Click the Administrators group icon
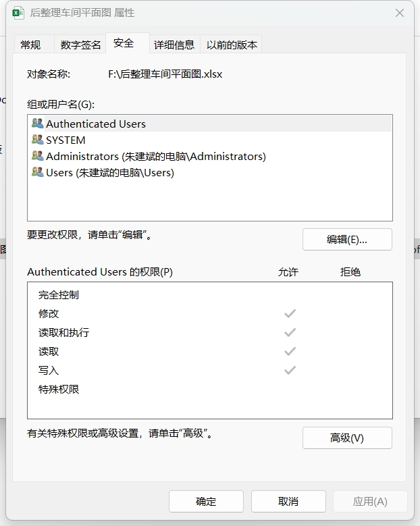This screenshot has height=526, width=420. [x=38, y=156]
